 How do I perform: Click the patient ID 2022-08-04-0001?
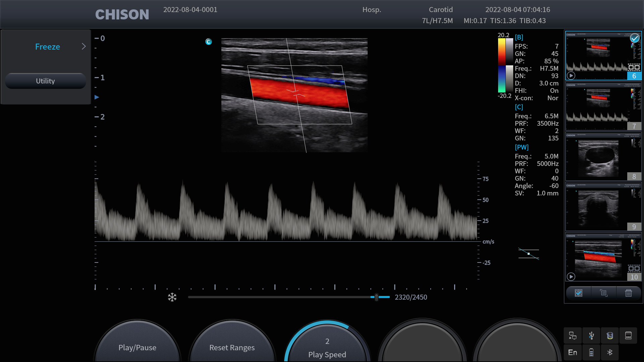(190, 10)
